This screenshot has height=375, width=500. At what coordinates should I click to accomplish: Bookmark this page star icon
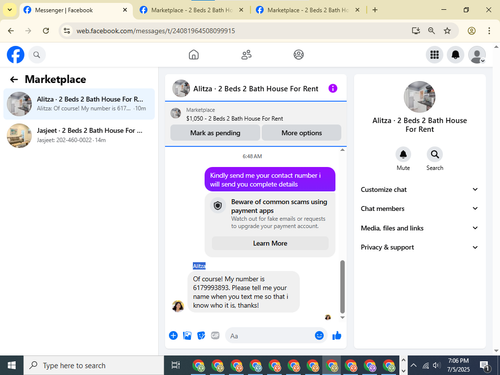(447, 31)
